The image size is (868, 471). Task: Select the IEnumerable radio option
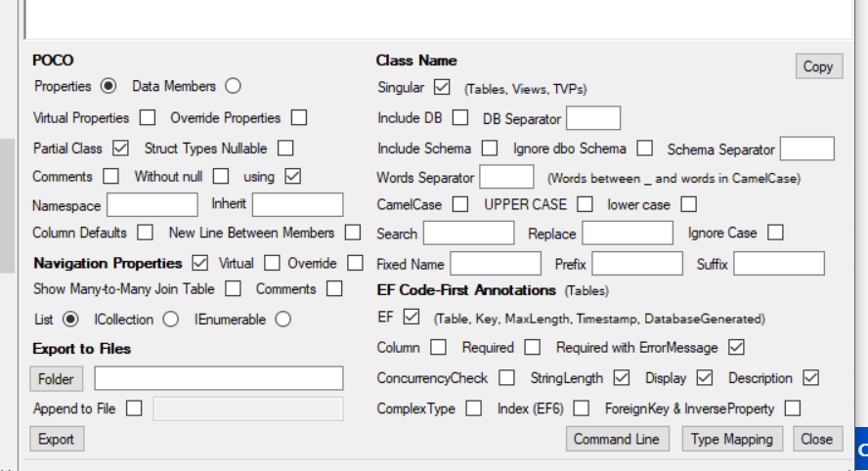pos(283,319)
